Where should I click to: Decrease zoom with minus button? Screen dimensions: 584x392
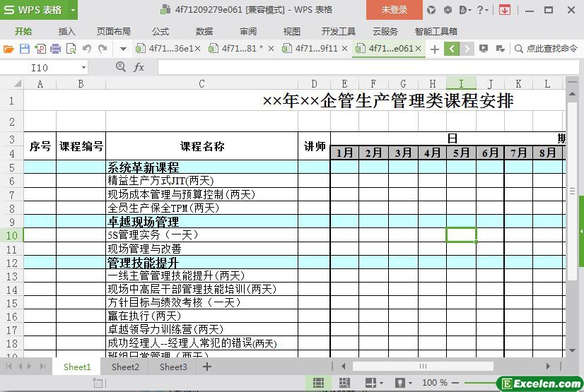[x=455, y=383]
